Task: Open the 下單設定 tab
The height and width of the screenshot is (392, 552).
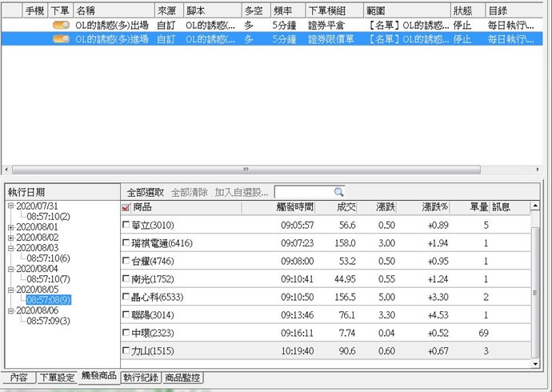Action: (58, 378)
